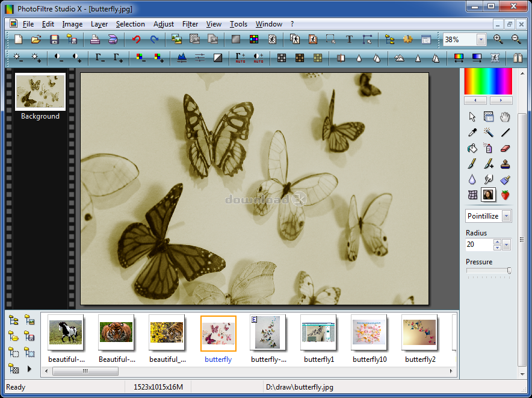Expand the Pointillize effect dropdown
This screenshot has height=398, width=532.
(x=506, y=216)
